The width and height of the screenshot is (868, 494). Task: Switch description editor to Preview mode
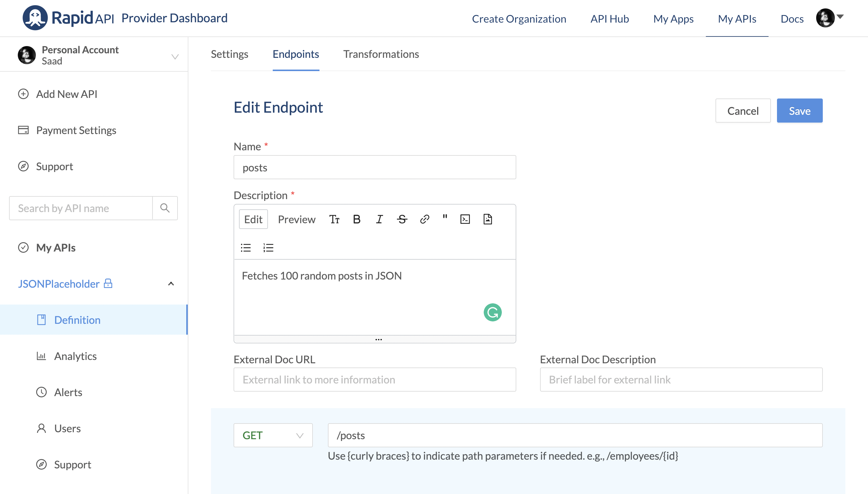point(296,220)
